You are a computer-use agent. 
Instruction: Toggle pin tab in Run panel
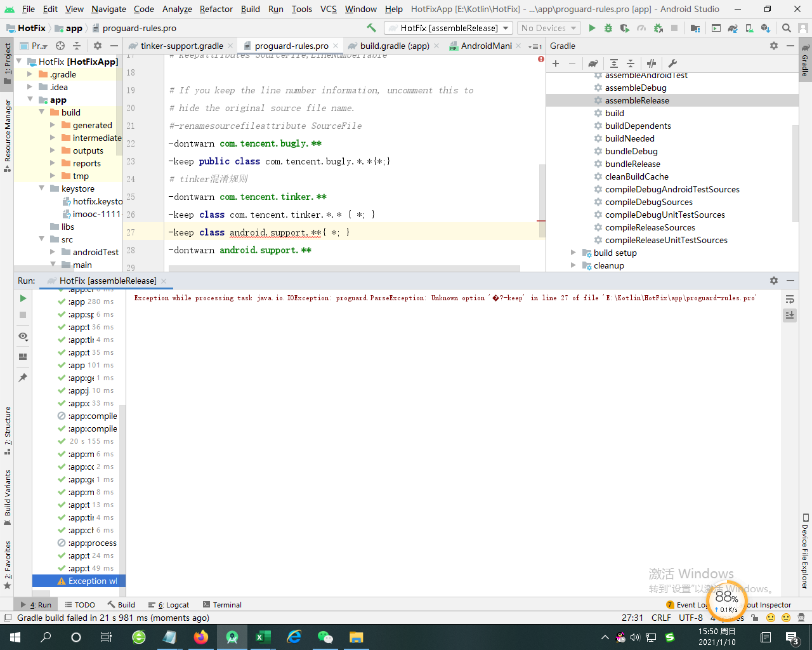click(x=23, y=378)
